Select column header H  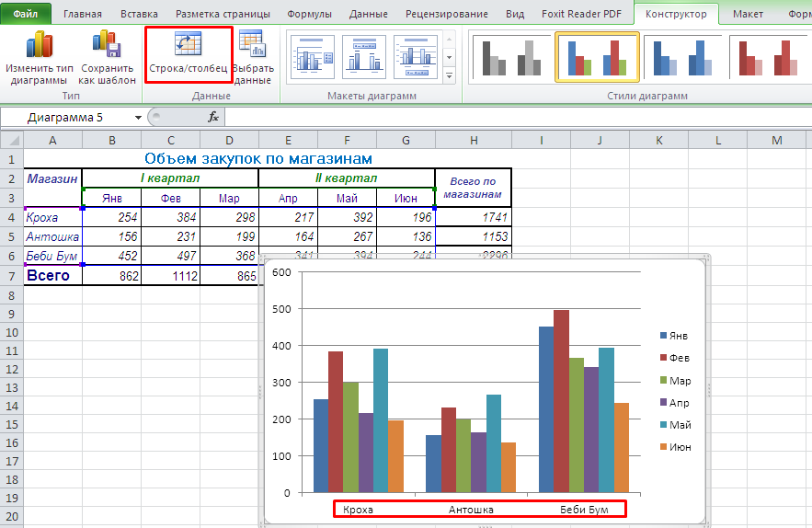tap(474, 139)
